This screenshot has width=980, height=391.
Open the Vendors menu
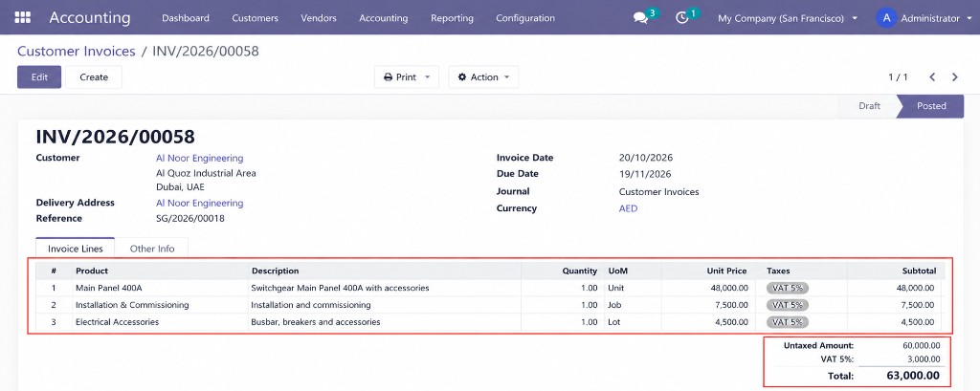[319, 18]
